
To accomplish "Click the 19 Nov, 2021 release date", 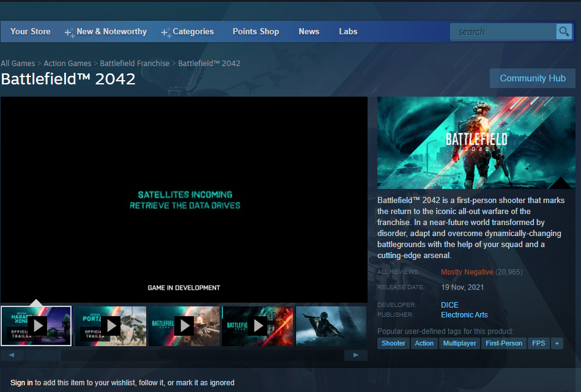I will pyautogui.click(x=462, y=287).
